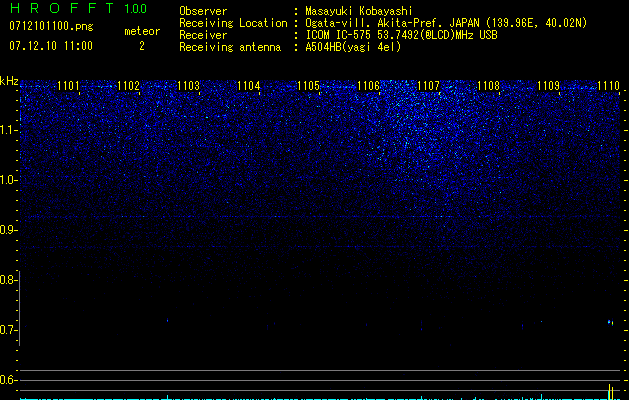Click the Receiver label
629x400 pixels.
(203, 35)
